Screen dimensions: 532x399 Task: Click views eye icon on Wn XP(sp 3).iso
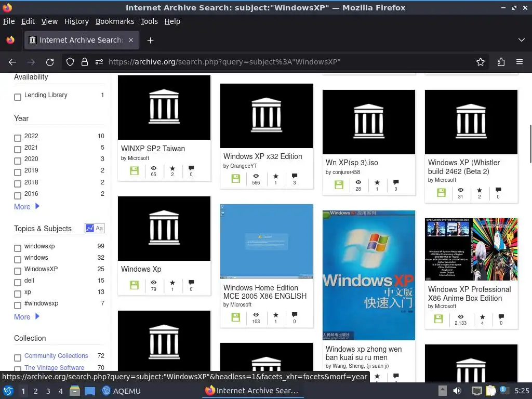pyautogui.click(x=358, y=182)
